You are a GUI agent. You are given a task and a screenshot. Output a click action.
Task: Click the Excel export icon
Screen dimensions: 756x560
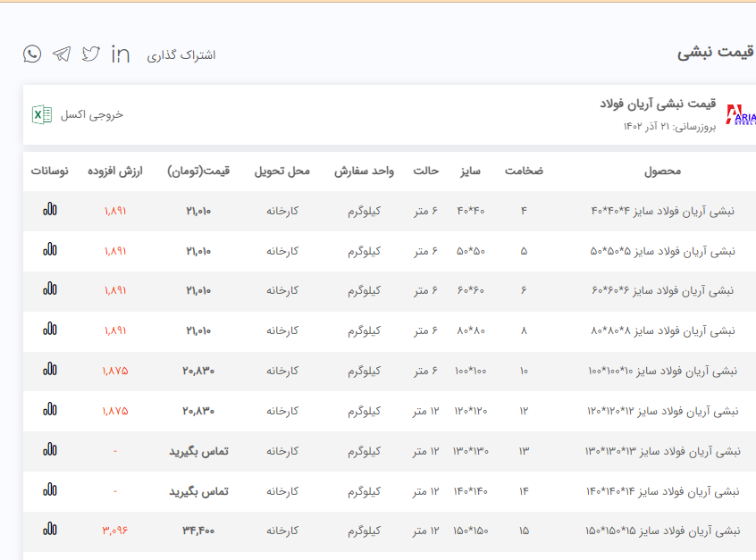pyautogui.click(x=42, y=114)
